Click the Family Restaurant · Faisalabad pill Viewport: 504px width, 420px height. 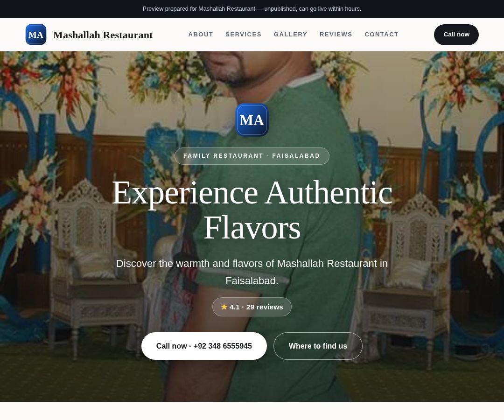[252, 156]
